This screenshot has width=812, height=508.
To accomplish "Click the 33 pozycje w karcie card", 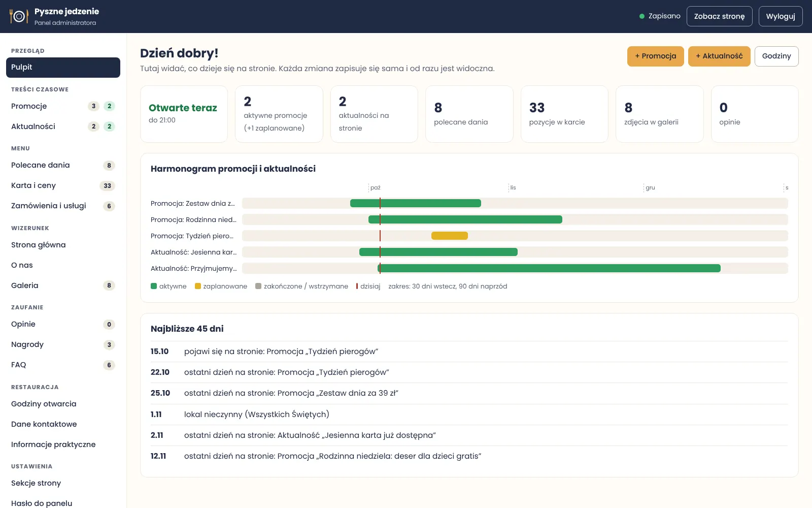I will [x=564, y=114].
